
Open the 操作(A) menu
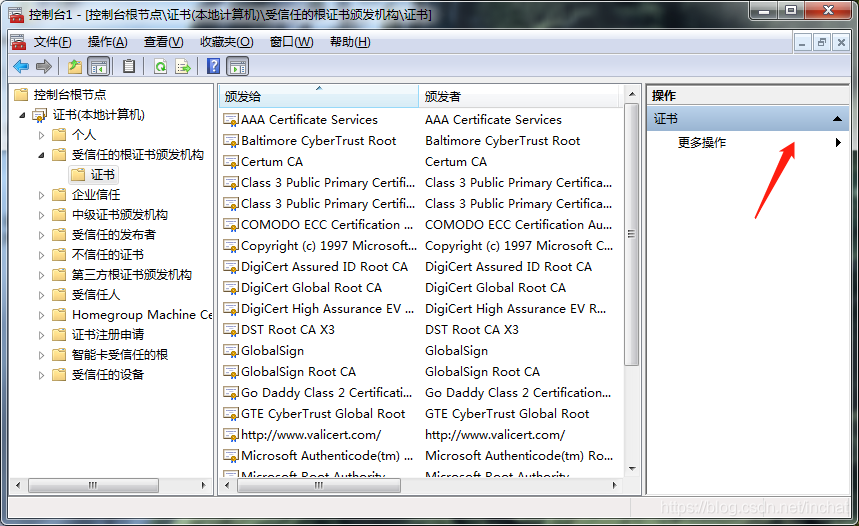107,42
